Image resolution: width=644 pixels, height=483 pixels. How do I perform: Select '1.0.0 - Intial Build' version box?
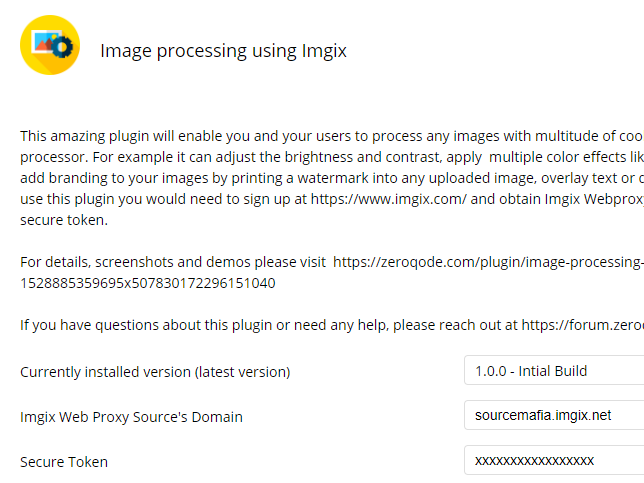[x=554, y=370]
